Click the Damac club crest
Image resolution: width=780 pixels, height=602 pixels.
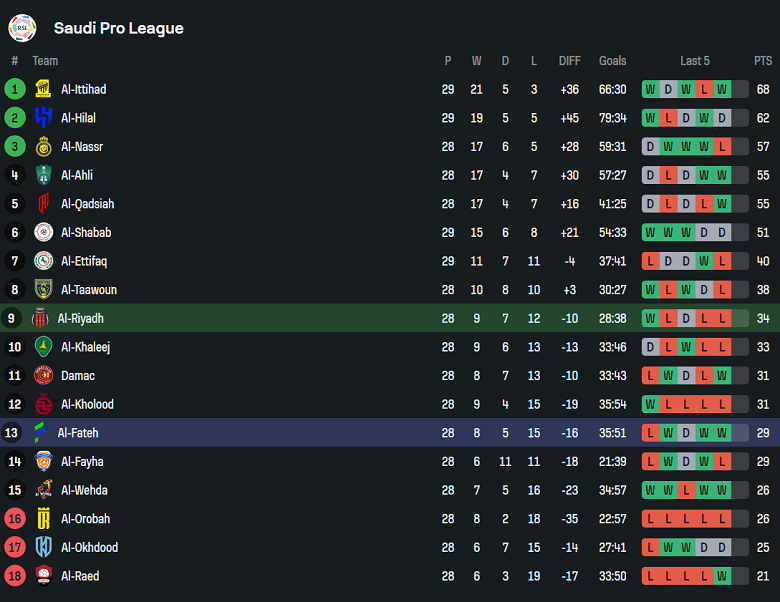coord(43,376)
